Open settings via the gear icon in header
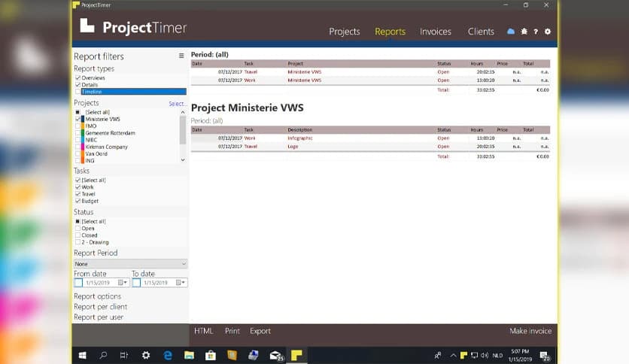 pyautogui.click(x=547, y=32)
